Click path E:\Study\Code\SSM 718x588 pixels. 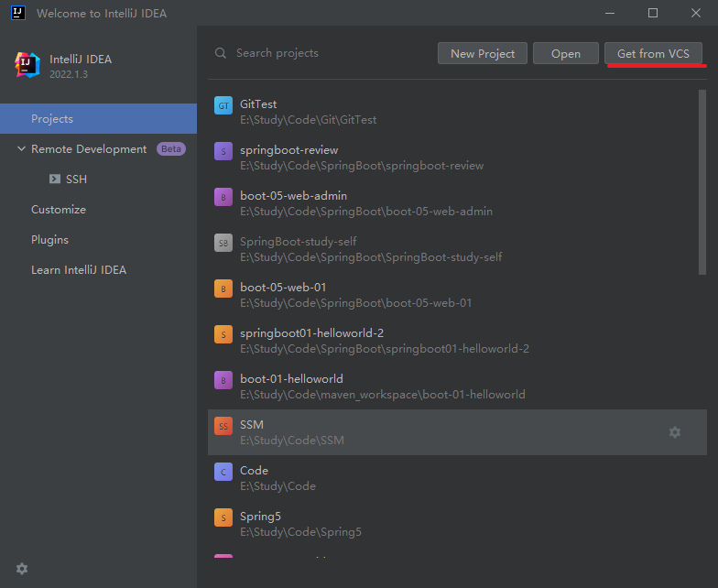point(292,440)
